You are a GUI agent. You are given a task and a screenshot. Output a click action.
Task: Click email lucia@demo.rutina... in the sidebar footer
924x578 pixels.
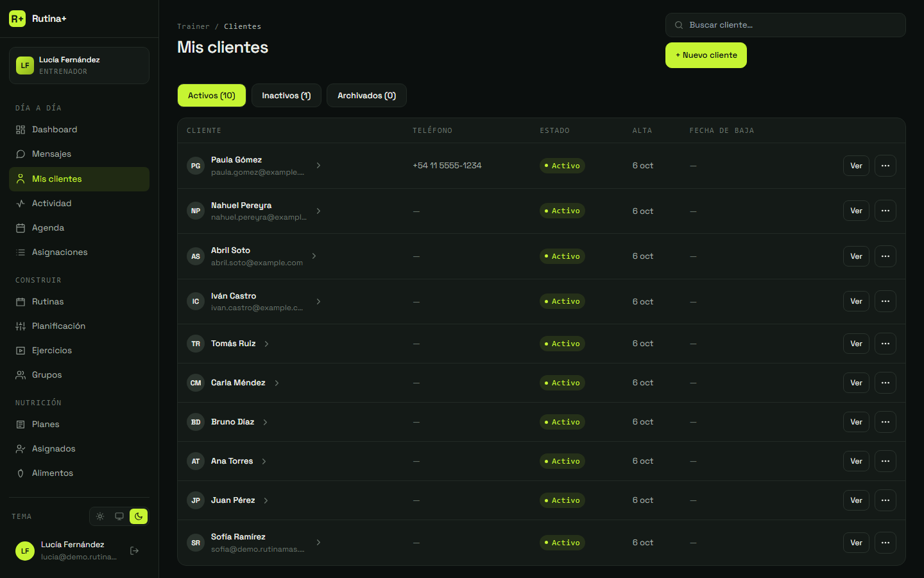[79, 557]
